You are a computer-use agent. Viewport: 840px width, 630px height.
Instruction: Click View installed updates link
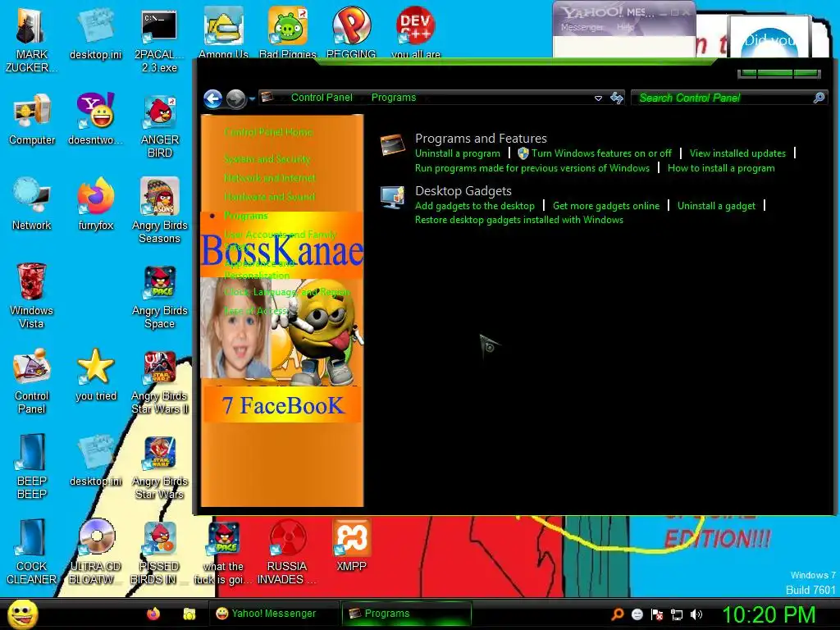click(737, 153)
